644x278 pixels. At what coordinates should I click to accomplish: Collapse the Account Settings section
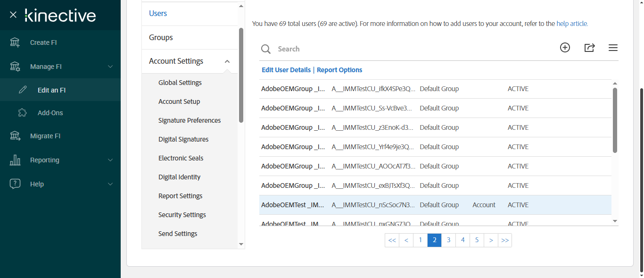point(227,61)
